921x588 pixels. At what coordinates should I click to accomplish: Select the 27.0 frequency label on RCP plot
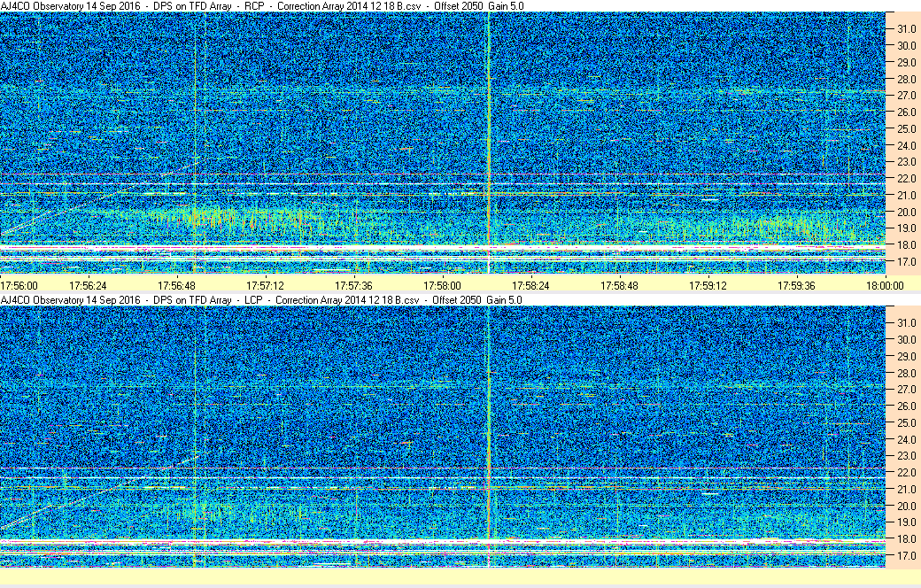[906, 95]
